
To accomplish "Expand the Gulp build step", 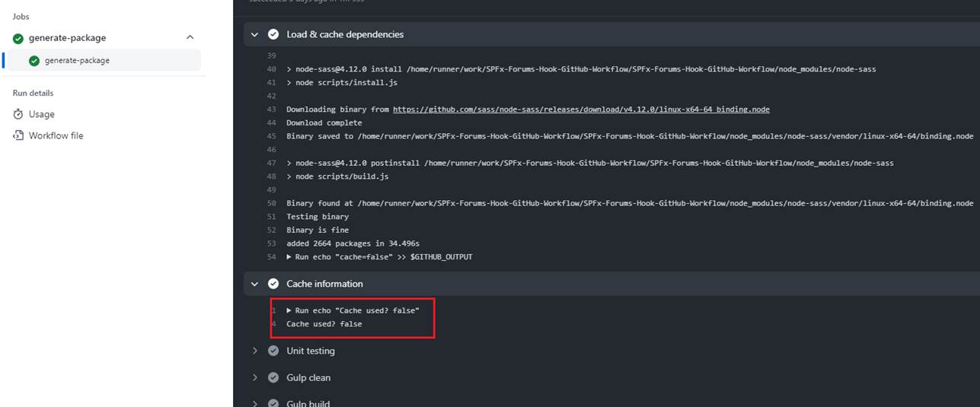I will coord(255,402).
